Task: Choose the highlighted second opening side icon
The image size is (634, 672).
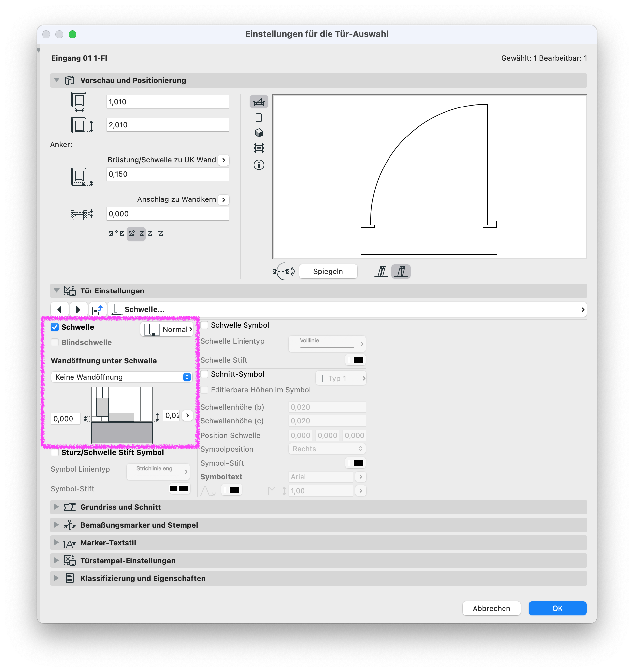Action: pos(401,271)
